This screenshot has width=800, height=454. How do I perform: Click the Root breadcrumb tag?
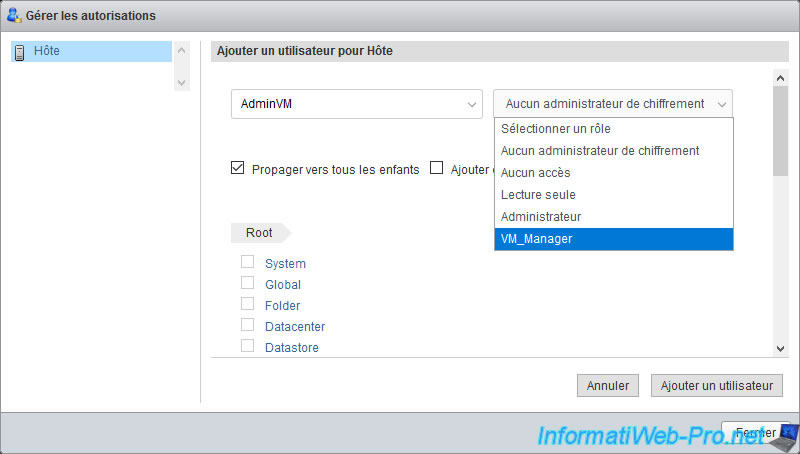pos(259,233)
